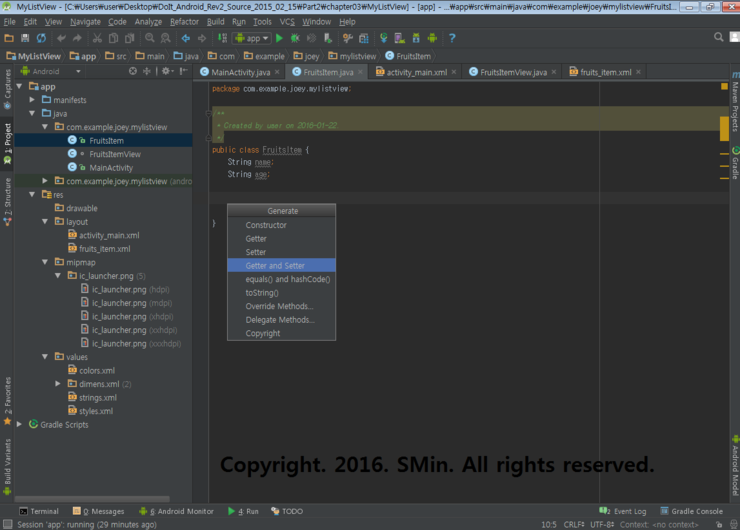Click the Help question mark icon
This screenshot has width=740, height=530.
452,38
